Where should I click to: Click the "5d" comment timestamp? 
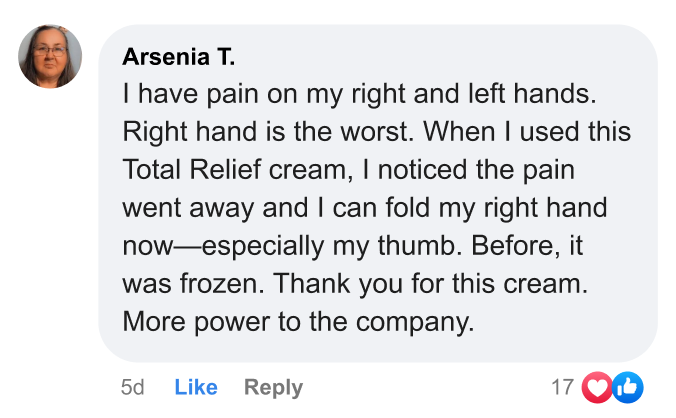click(132, 387)
